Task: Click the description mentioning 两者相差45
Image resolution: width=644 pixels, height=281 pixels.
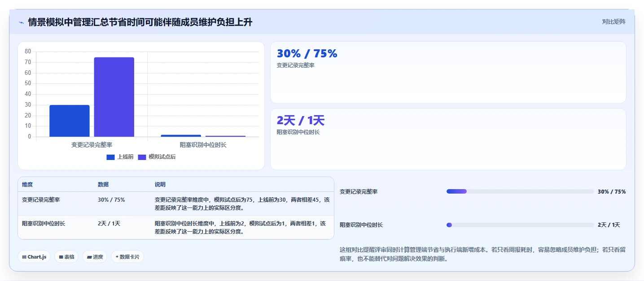Action: 242,204
